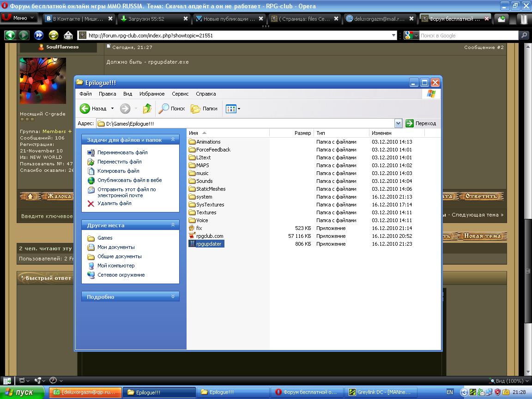Toggle the Folders (Папки) pane
The image size is (532, 399).
coord(204,109)
